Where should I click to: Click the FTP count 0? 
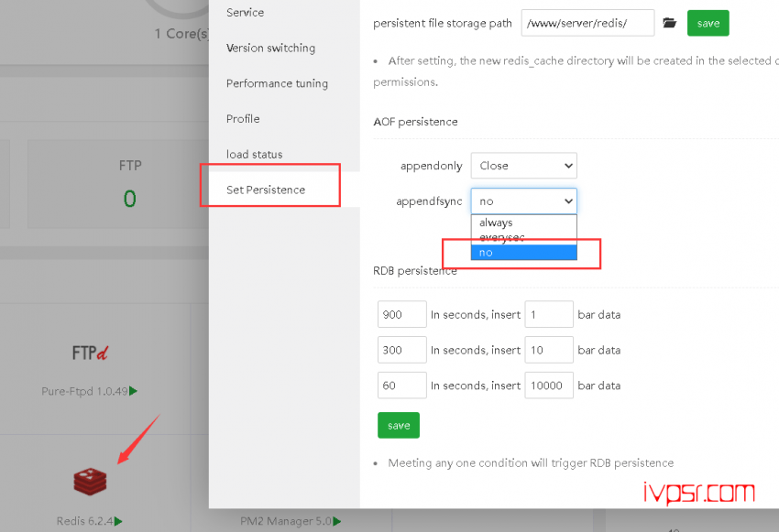tap(129, 199)
